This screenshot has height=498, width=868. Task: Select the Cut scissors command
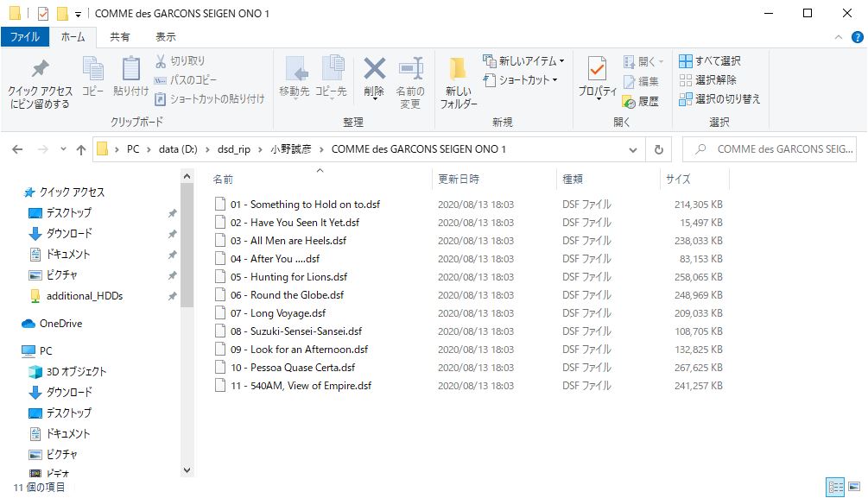(180, 61)
